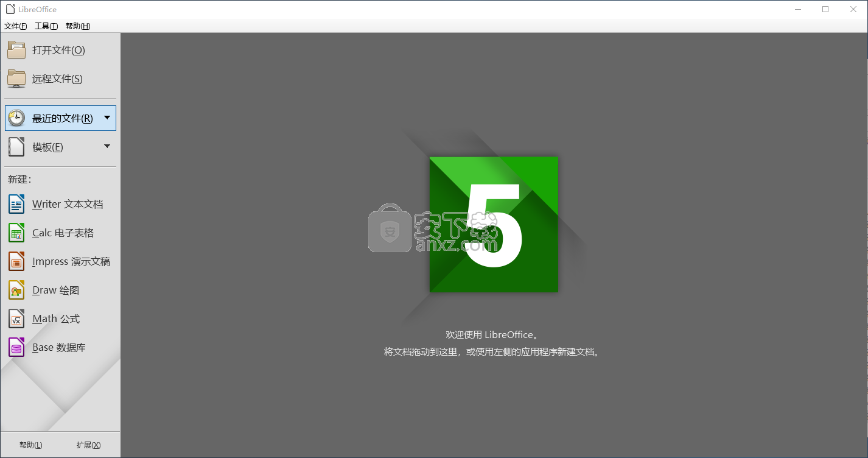Click the Draw drawing icon
Image resolution: width=868 pixels, height=458 pixels.
16,290
